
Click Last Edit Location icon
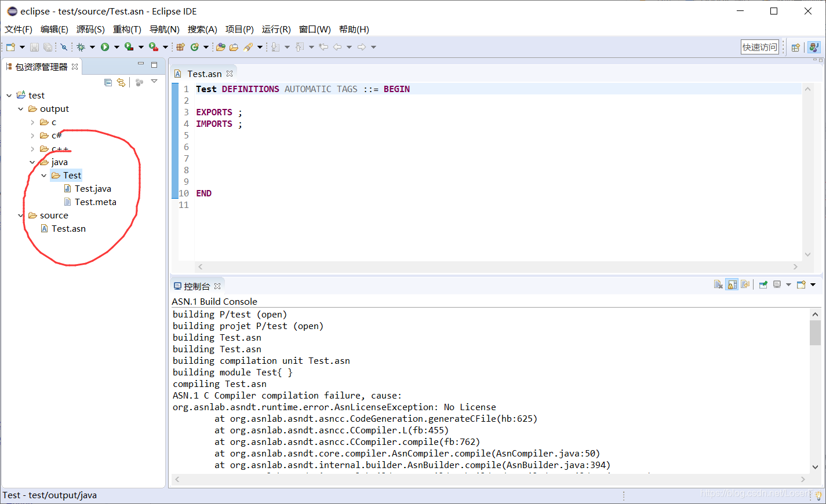coord(323,47)
